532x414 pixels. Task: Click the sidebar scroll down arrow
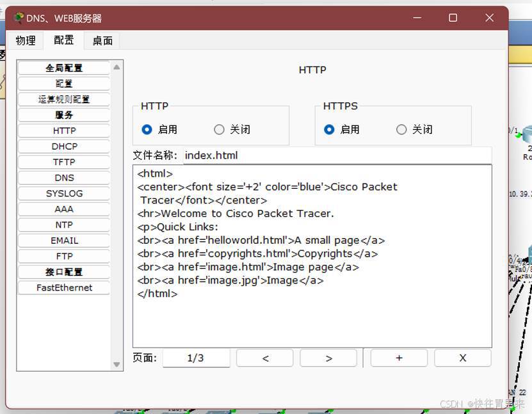coord(117,365)
